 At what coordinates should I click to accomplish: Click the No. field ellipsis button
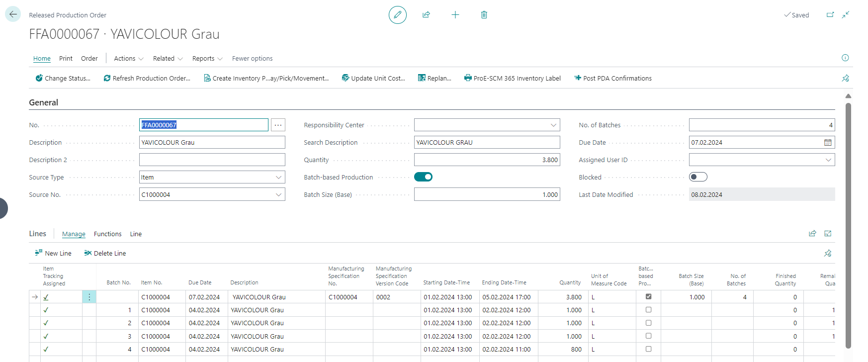[x=278, y=125]
